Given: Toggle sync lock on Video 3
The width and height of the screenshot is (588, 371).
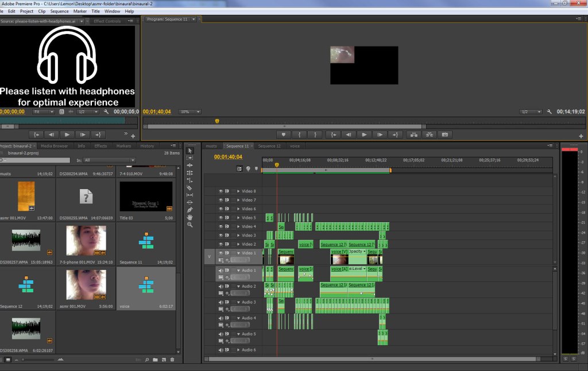Looking at the screenshot, I should [x=227, y=234].
